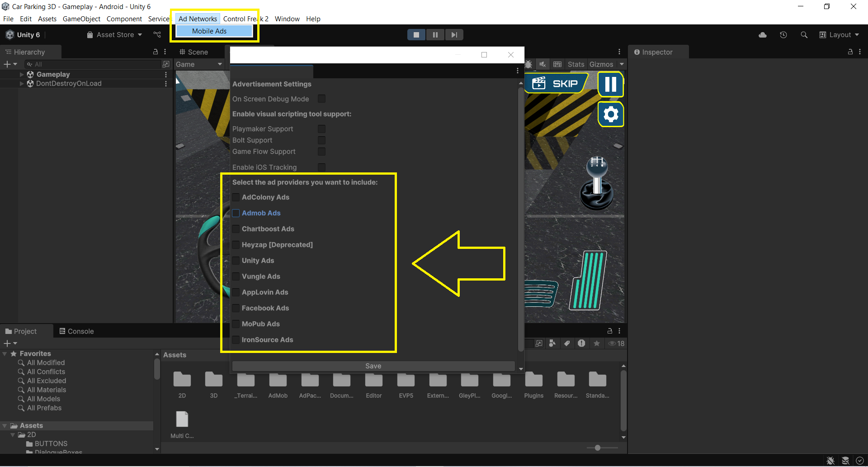
Task: Open the Layout dropdown
Action: pyautogui.click(x=839, y=34)
